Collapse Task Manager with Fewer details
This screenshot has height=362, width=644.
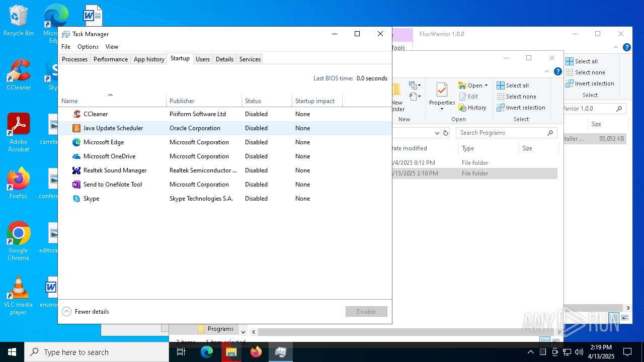(x=86, y=312)
